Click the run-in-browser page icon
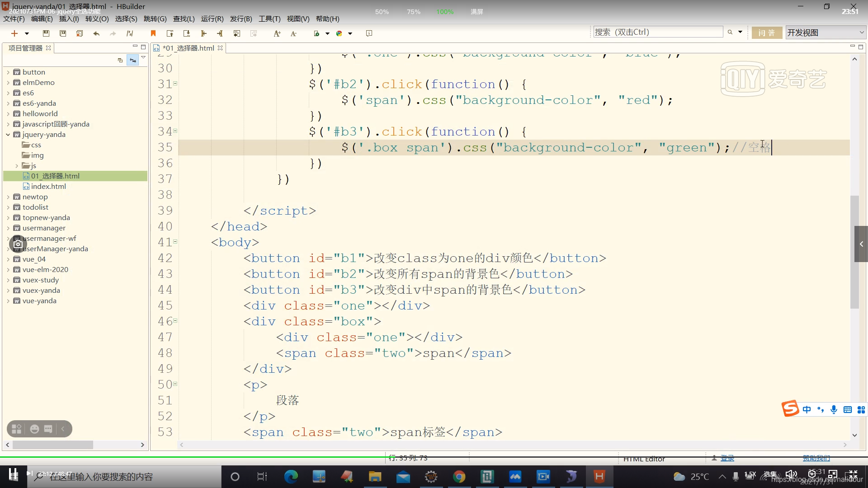The image size is (868, 488). (316, 33)
